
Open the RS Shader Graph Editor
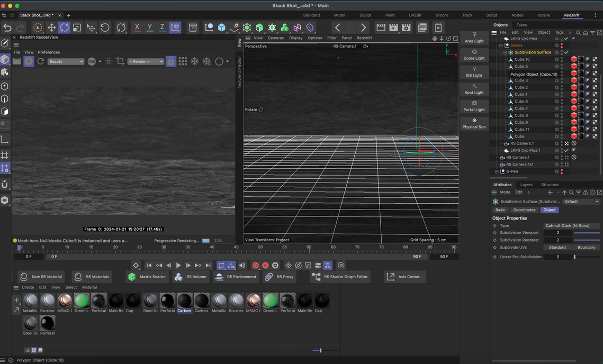(340, 277)
